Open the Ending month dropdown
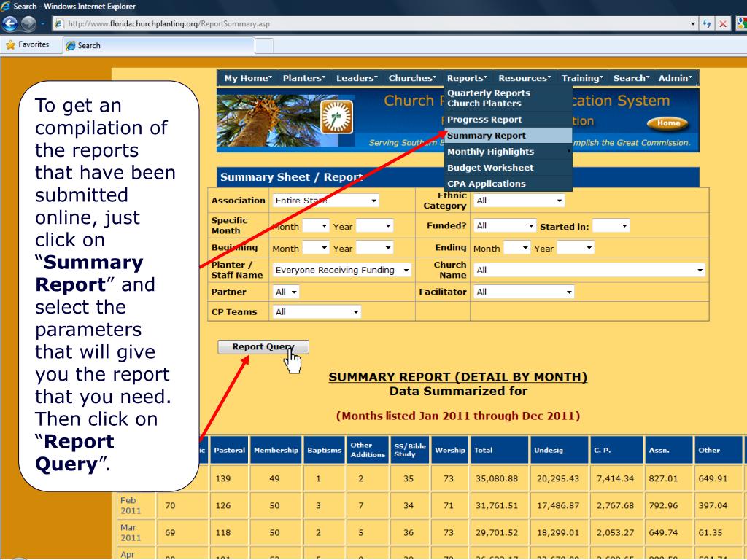The width and height of the screenshot is (747, 560). point(517,248)
